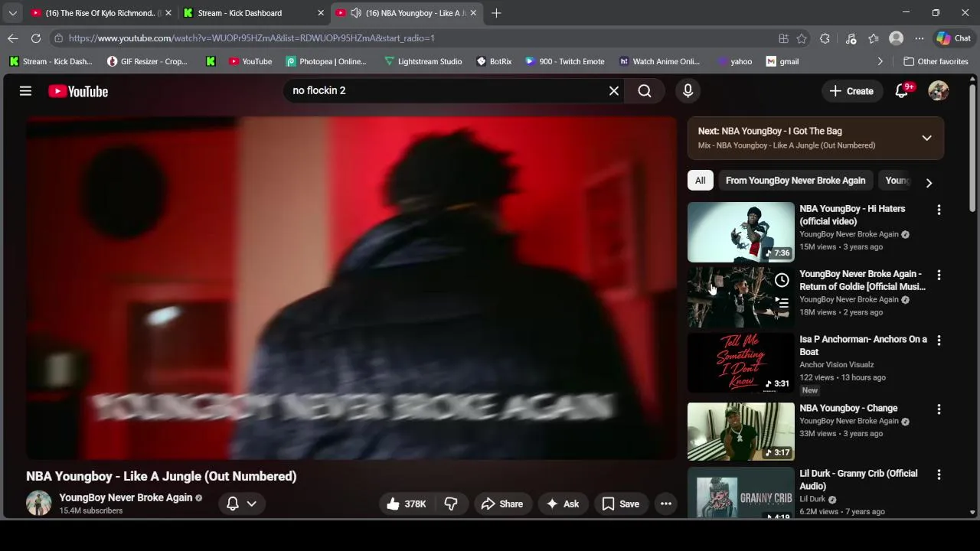The width and height of the screenshot is (980, 551).
Task: Open browser settings and more ellipsis
Action: (x=919, y=38)
